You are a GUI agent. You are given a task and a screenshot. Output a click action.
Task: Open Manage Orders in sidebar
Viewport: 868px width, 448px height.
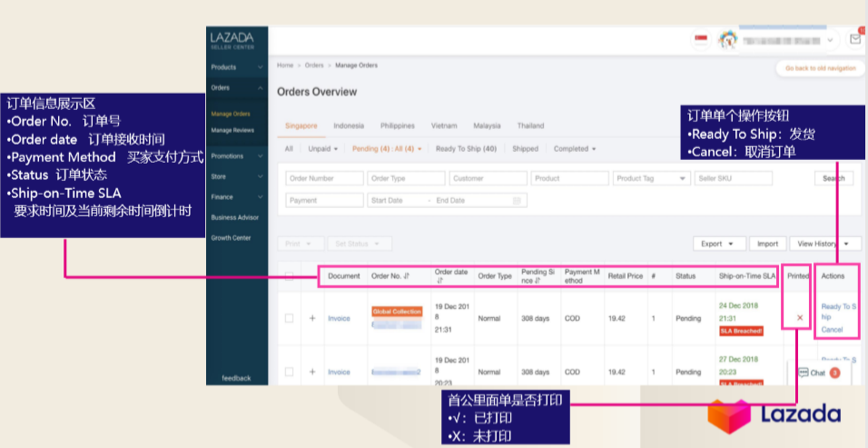(x=231, y=114)
